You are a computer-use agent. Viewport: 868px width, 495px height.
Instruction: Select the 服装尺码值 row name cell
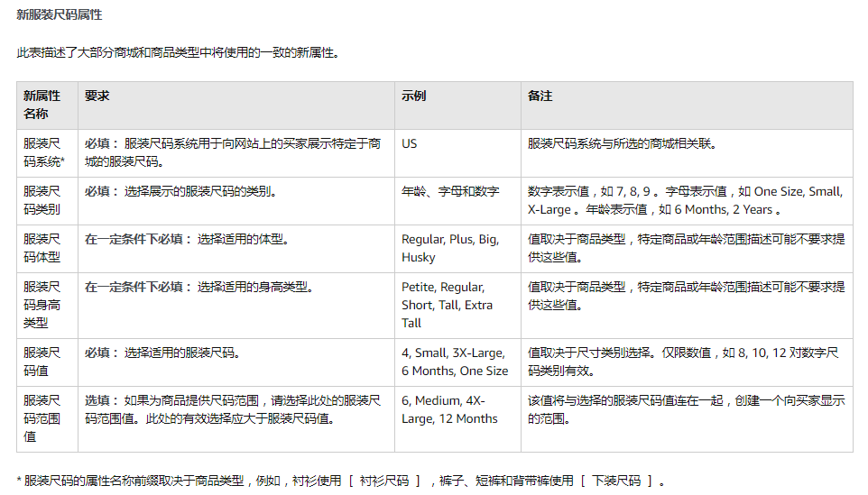(x=48, y=362)
